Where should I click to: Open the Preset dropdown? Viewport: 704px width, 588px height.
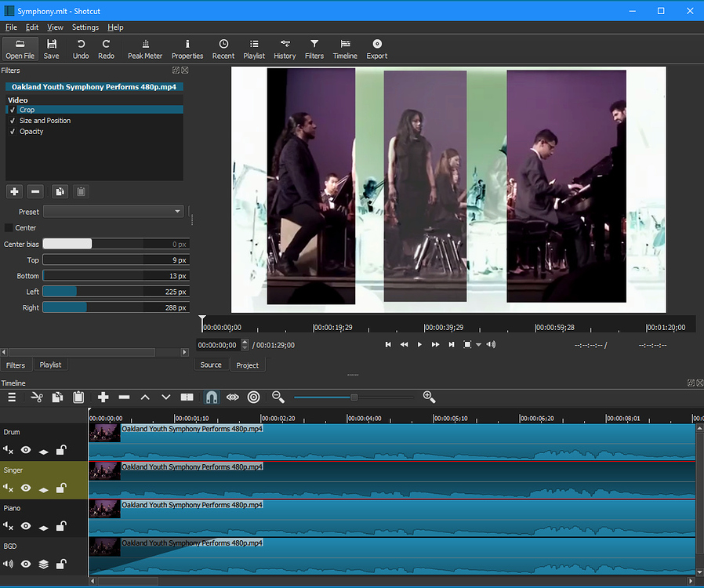coord(113,212)
